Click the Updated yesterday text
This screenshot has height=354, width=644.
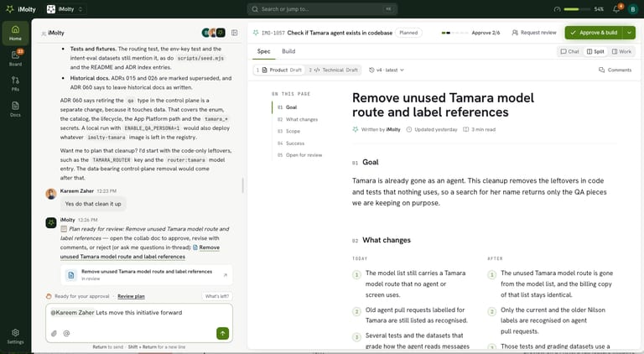pos(432,130)
